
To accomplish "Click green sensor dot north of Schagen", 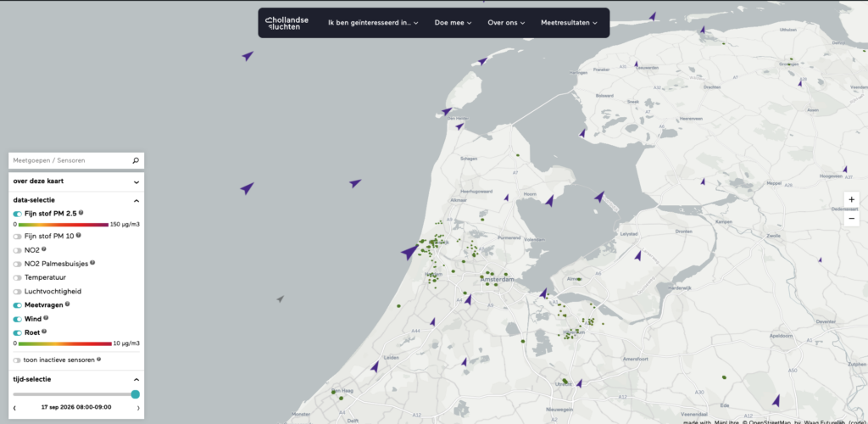I will [518, 155].
